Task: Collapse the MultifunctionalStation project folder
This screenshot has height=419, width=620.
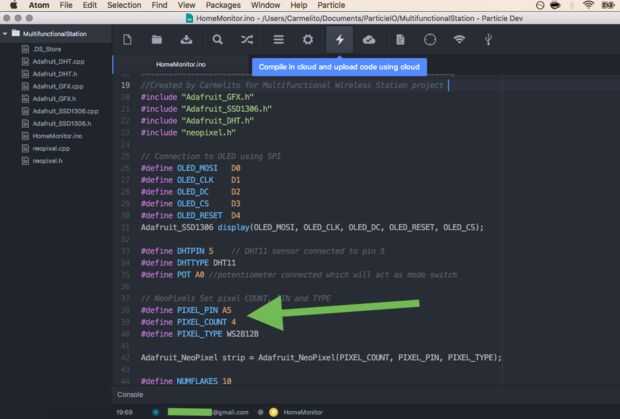Action: click(x=5, y=34)
